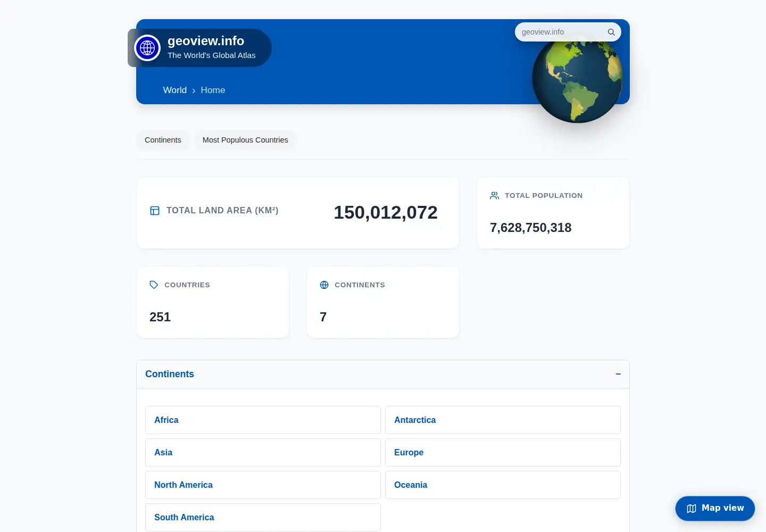Click the Total Population people icon
The height and width of the screenshot is (532, 766).
click(x=494, y=196)
